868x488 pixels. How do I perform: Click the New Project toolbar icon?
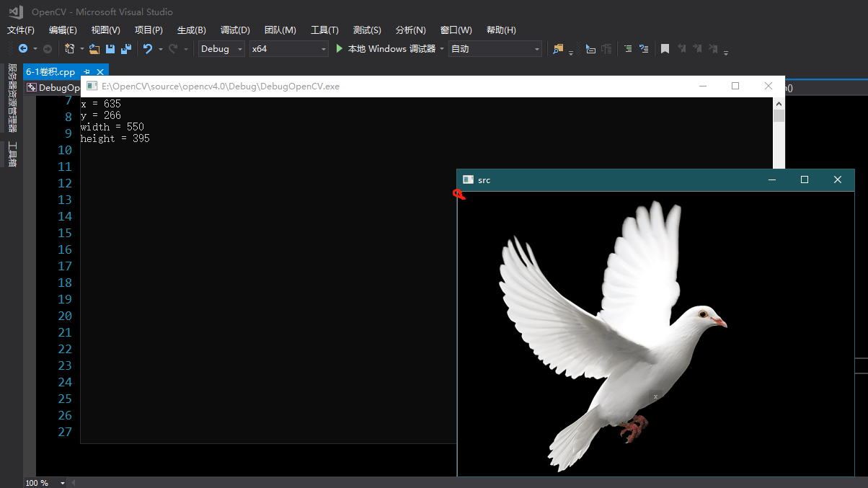[x=69, y=48]
